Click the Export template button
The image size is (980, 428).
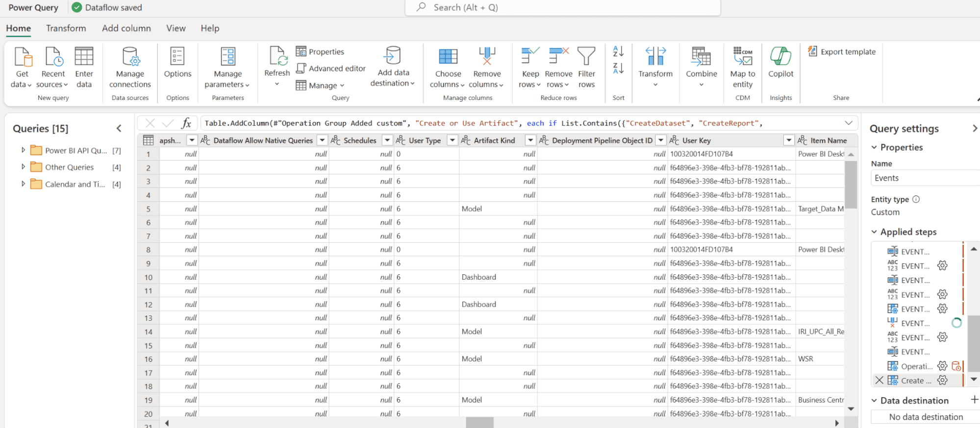[842, 52]
